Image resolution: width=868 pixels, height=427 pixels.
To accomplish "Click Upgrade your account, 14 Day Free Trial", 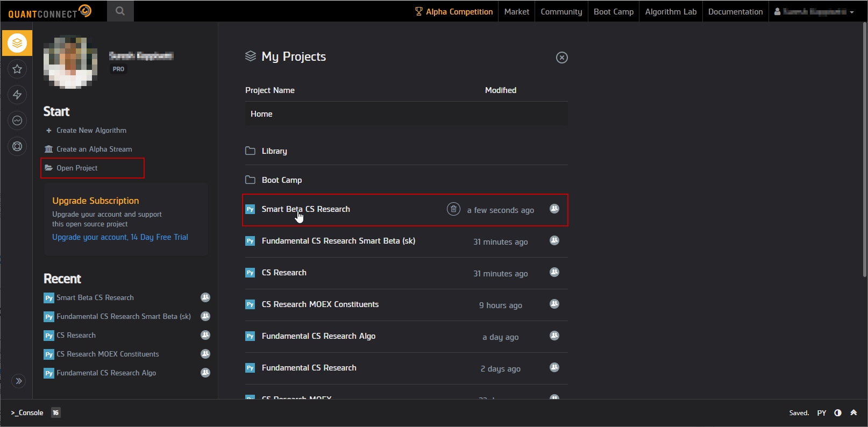I will pyautogui.click(x=120, y=237).
